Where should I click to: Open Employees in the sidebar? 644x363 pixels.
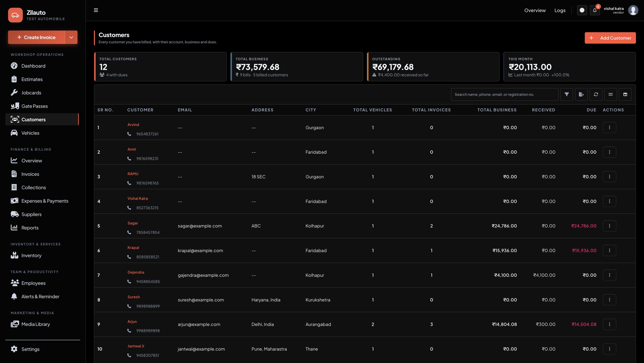click(42, 283)
